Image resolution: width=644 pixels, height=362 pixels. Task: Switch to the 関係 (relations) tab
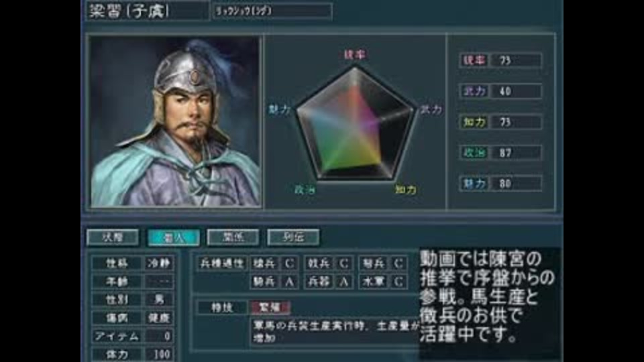point(233,237)
